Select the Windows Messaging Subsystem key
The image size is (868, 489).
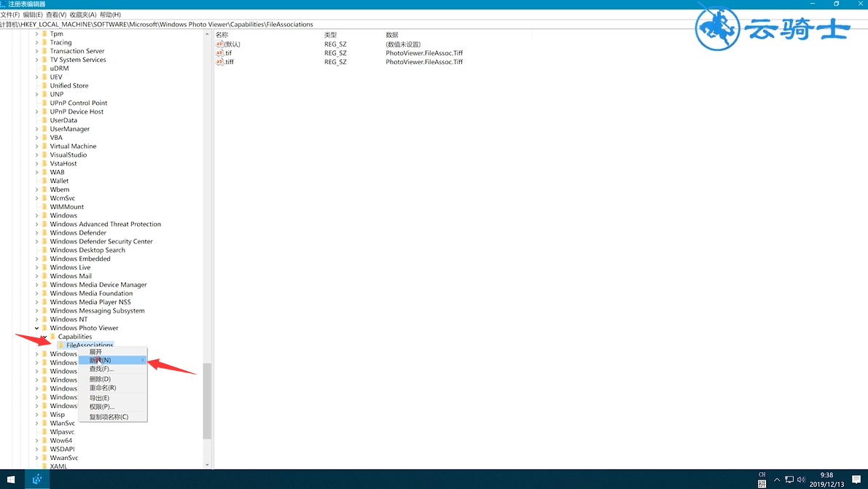click(x=98, y=310)
